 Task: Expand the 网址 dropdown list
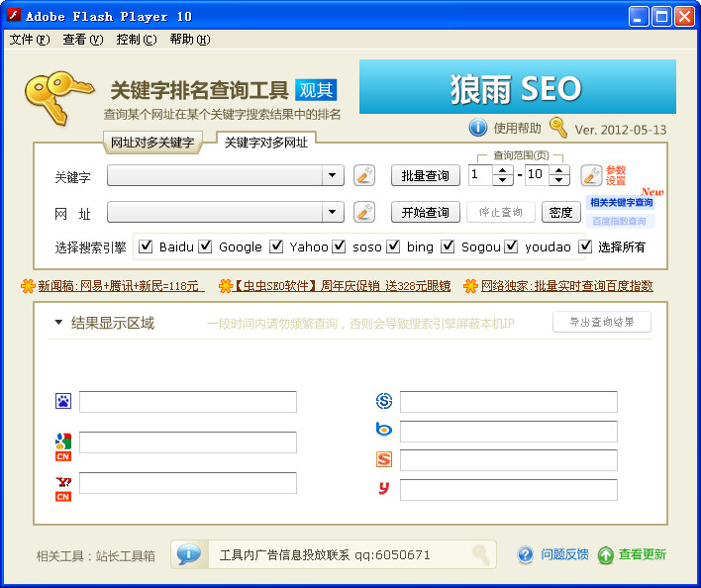click(x=333, y=212)
